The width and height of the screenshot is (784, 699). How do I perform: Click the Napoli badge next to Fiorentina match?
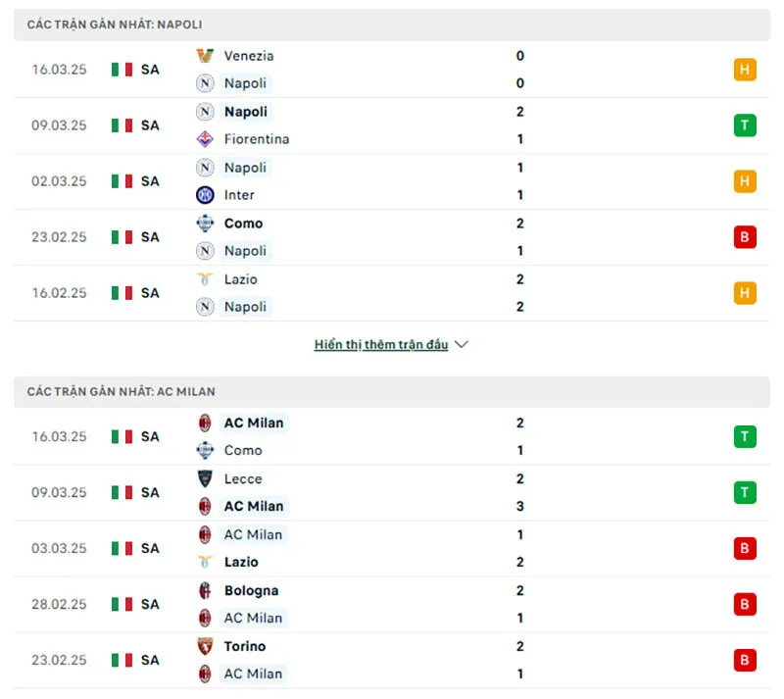click(x=207, y=112)
